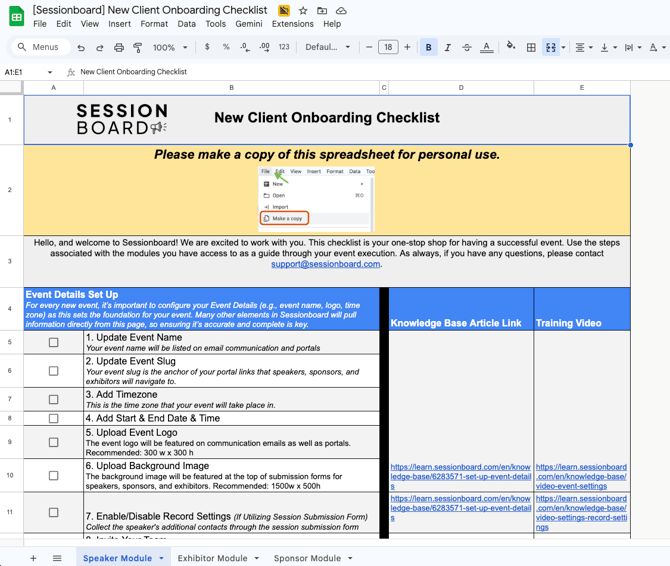This screenshot has width=670, height=566.
Task: Tick the Add Timezone checkbox
Action: [54, 398]
